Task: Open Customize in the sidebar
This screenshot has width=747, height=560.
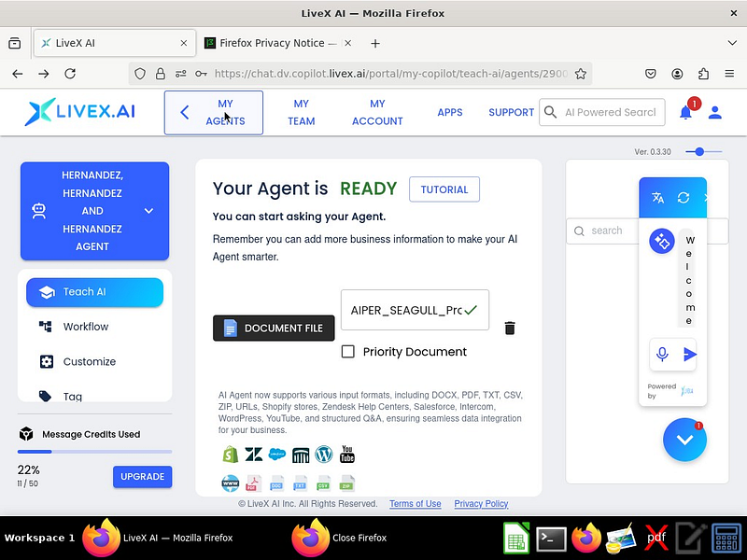Action: pyautogui.click(x=90, y=362)
